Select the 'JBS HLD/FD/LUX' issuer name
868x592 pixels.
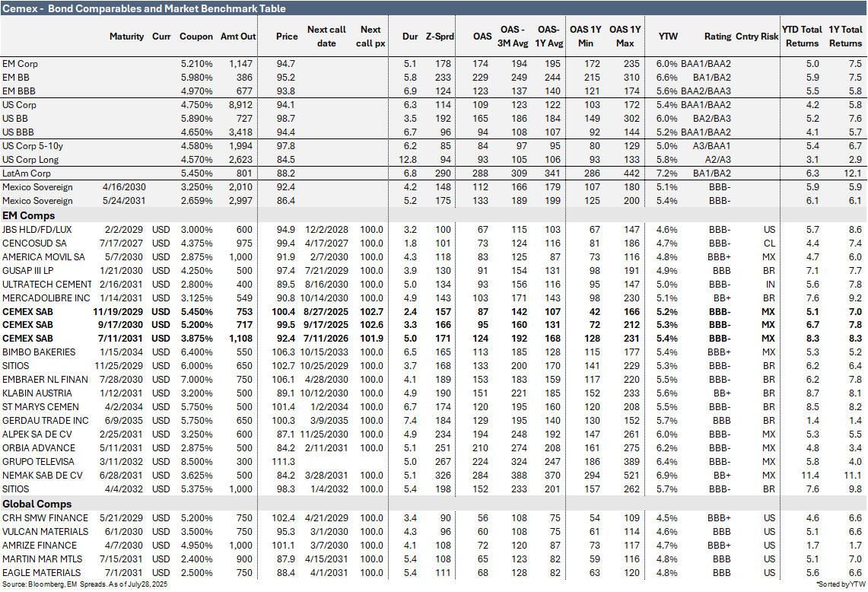(37, 229)
